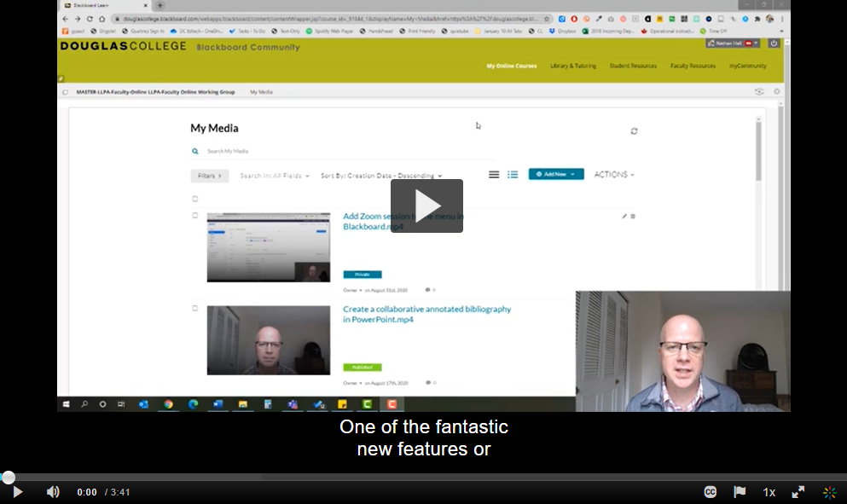Open the ACTIONS dropdown menu
This screenshot has height=504, width=847.
[x=614, y=175]
